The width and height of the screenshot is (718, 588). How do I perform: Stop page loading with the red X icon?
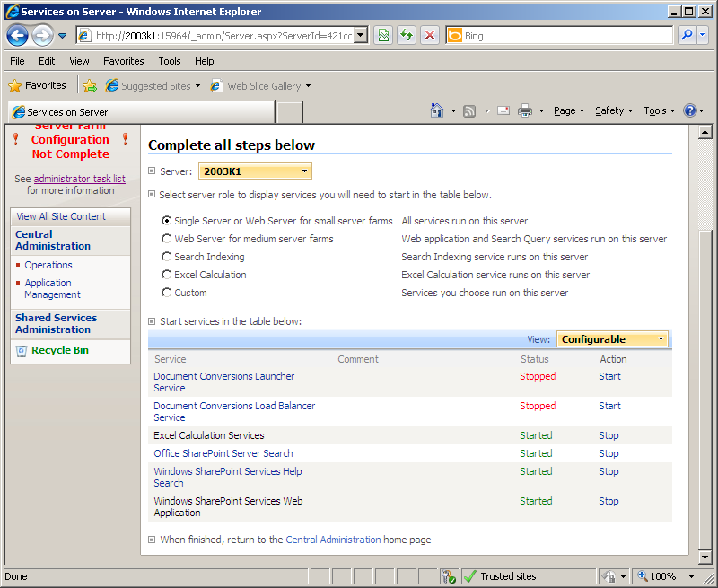pos(430,35)
